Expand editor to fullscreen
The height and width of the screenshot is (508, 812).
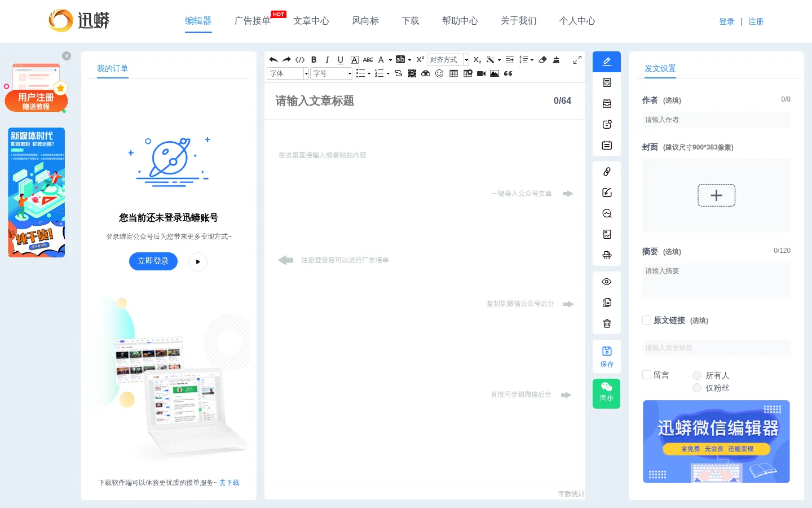[x=577, y=60]
